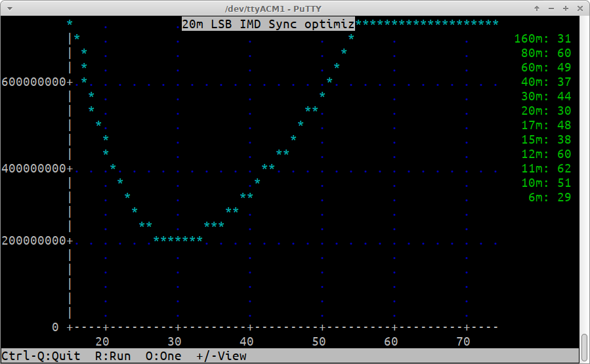Roll up the window with the shade arrow
The image size is (590, 364).
(x=537, y=8)
